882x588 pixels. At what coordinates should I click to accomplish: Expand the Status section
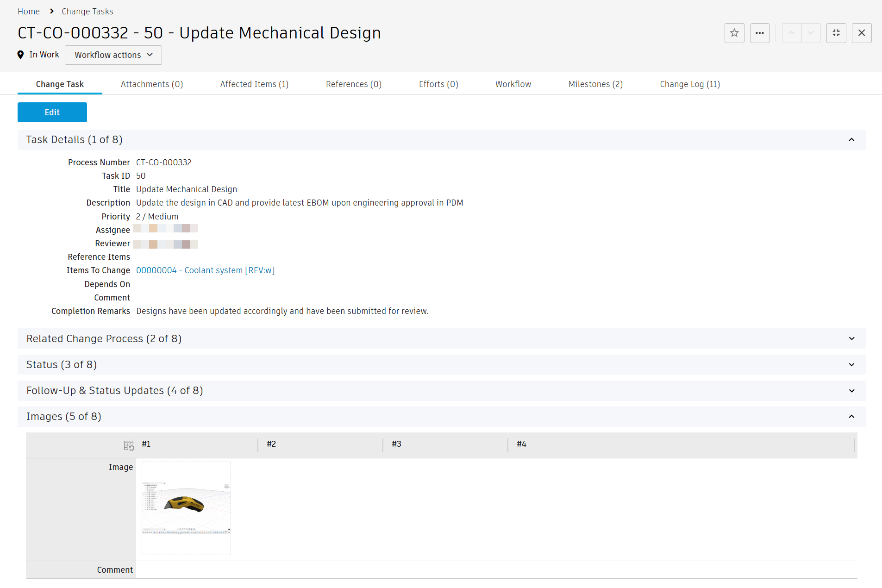[851, 365]
